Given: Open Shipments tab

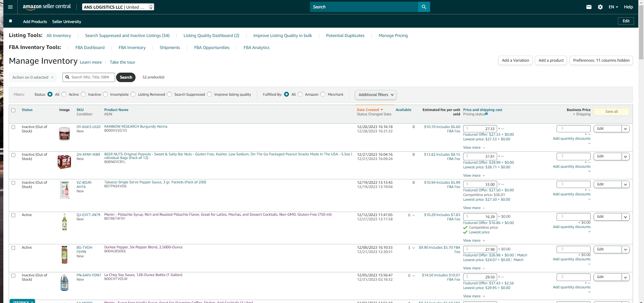Looking at the screenshot, I should tap(170, 48).
